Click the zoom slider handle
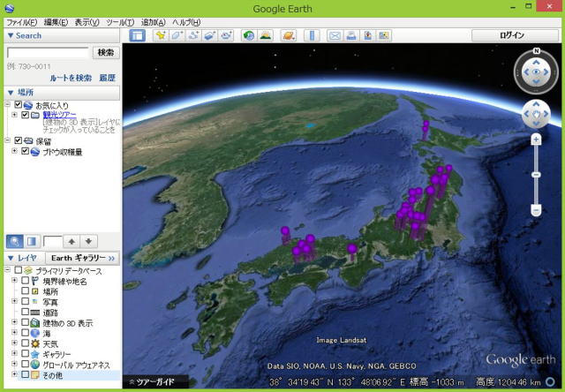The image size is (565, 392). coord(536,175)
